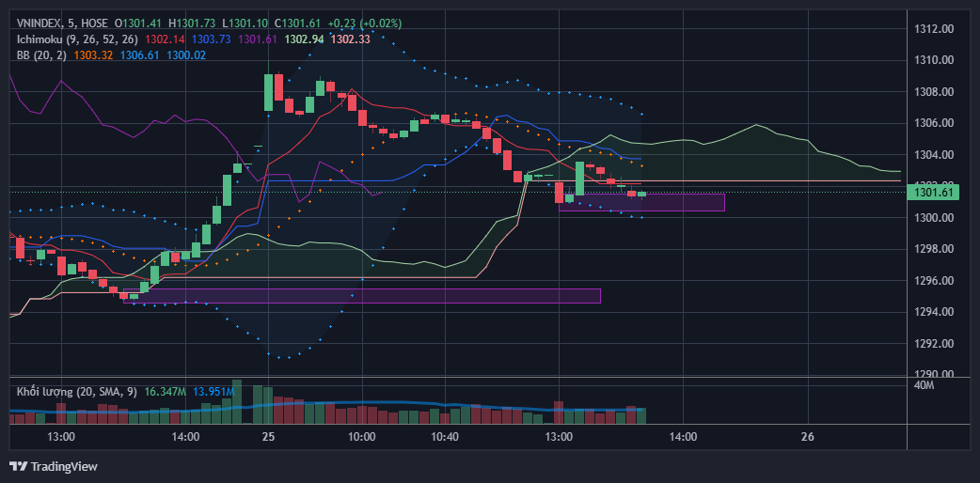Click the open price value O1301.41
980x483 pixels.
point(138,23)
